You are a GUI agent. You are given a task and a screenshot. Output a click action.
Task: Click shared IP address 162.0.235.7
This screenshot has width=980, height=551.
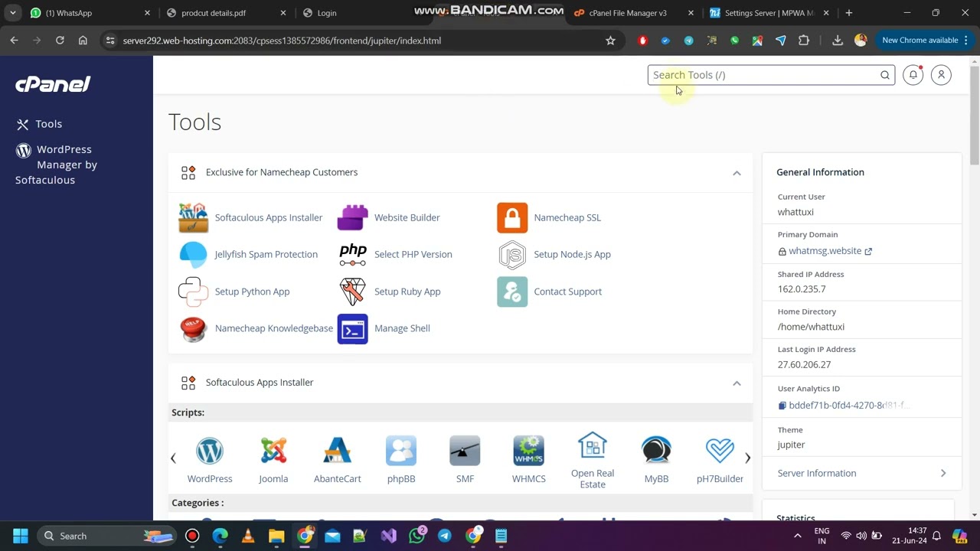pyautogui.click(x=802, y=289)
